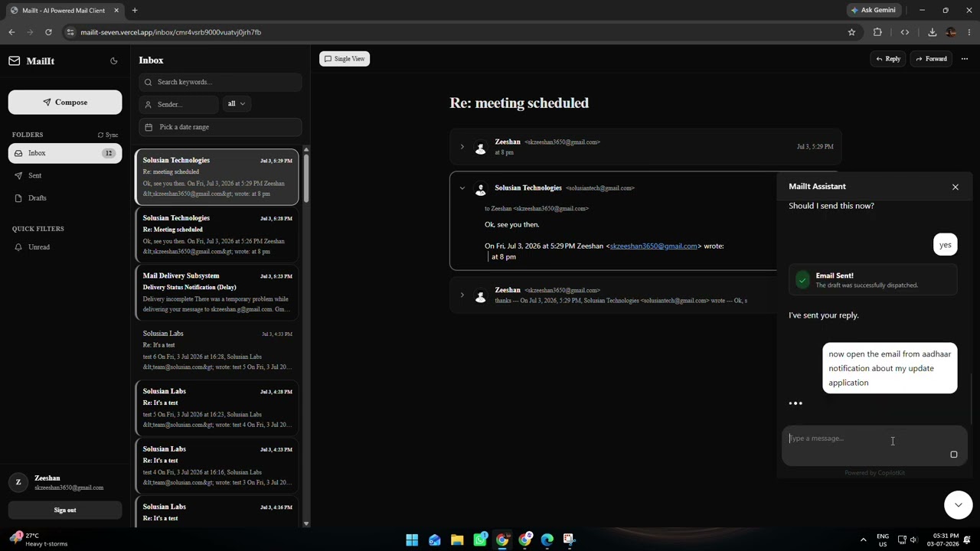Open the weather widget
Viewport: 980px width, 551px height.
(40, 540)
